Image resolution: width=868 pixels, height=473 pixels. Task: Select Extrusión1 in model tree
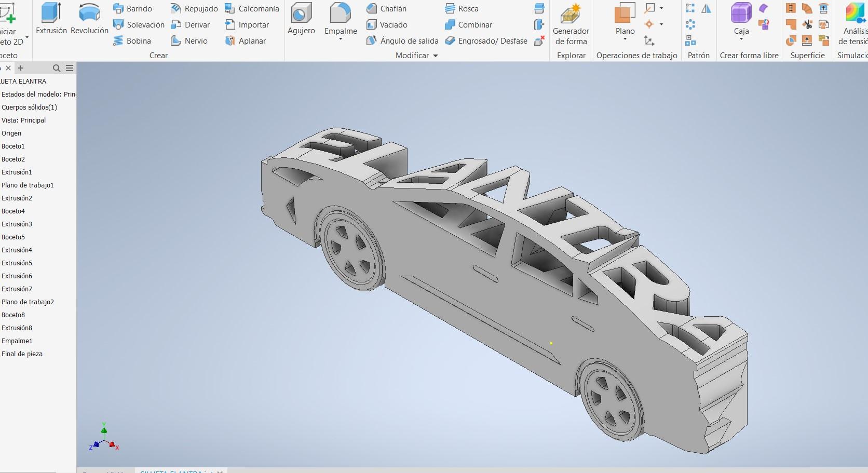[x=17, y=172]
